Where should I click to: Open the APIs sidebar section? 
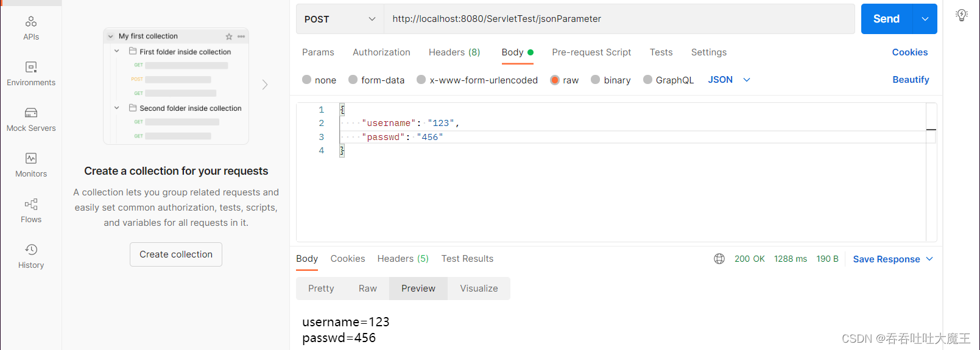31,28
